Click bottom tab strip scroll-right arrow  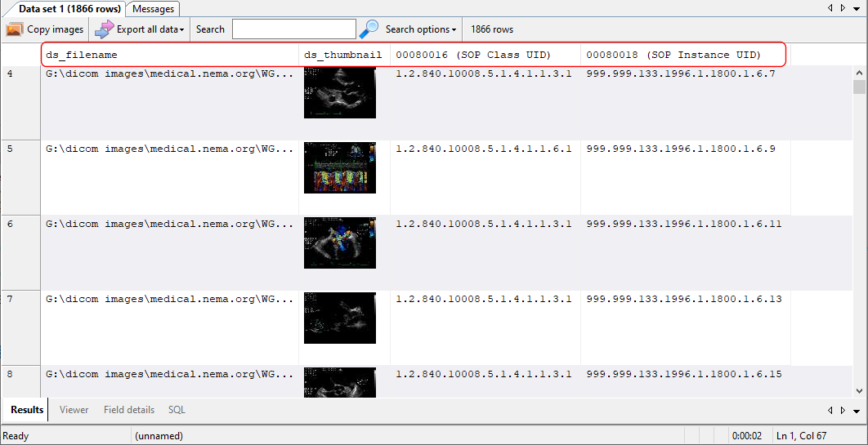tap(843, 410)
